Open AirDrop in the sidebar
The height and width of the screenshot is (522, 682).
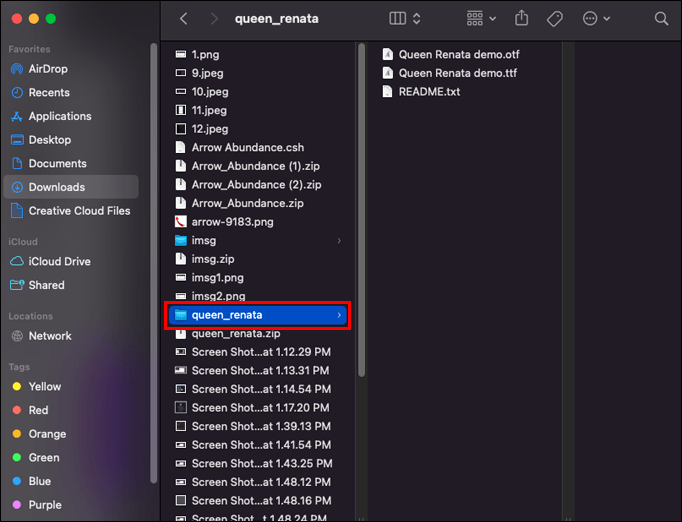coord(47,69)
